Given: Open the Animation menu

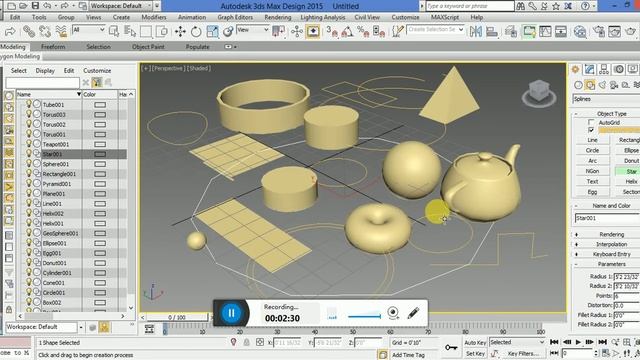Looking at the screenshot, I should (191, 17).
